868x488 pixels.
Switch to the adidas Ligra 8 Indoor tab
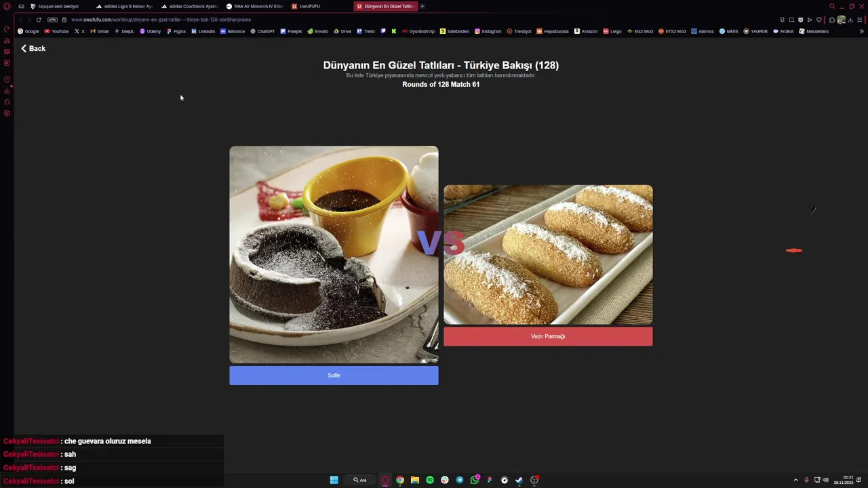125,6
